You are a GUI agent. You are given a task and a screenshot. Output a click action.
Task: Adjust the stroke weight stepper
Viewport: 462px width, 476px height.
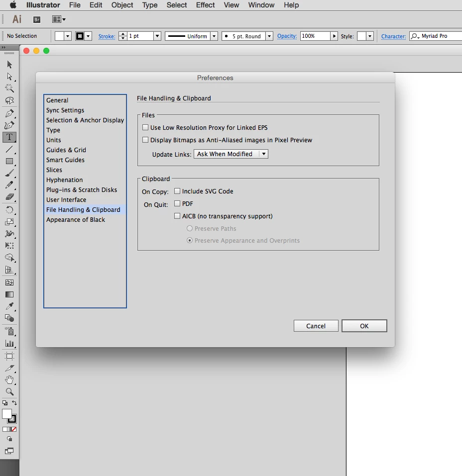click(123, 36)
